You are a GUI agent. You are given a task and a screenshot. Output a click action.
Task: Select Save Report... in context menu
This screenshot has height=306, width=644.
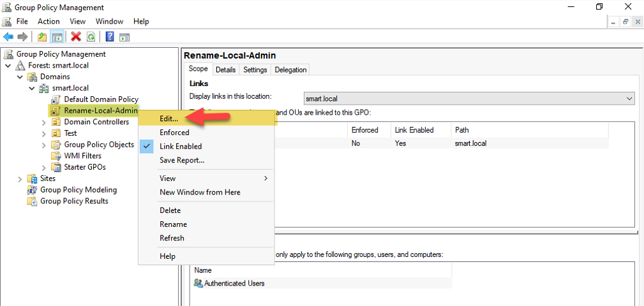click(x=206, y=161)
